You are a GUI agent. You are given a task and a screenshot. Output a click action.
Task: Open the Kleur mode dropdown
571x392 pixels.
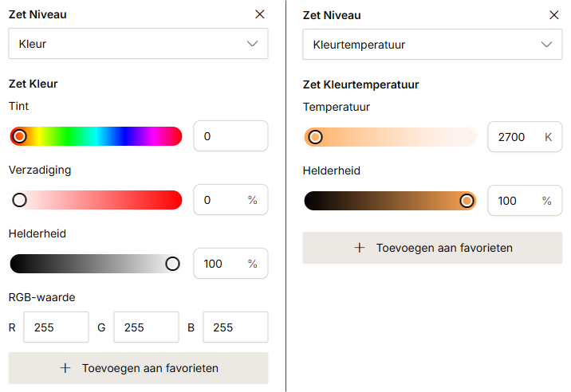click(139, 44)
